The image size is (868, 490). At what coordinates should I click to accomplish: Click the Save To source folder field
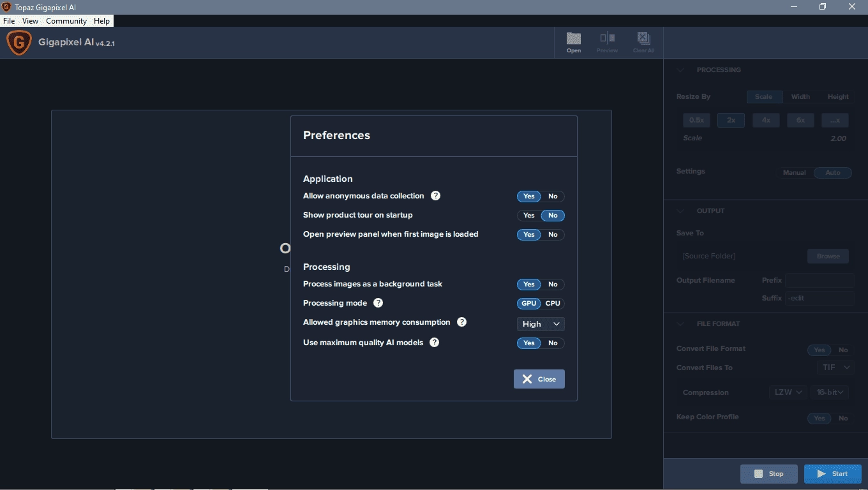coord(740,256)
